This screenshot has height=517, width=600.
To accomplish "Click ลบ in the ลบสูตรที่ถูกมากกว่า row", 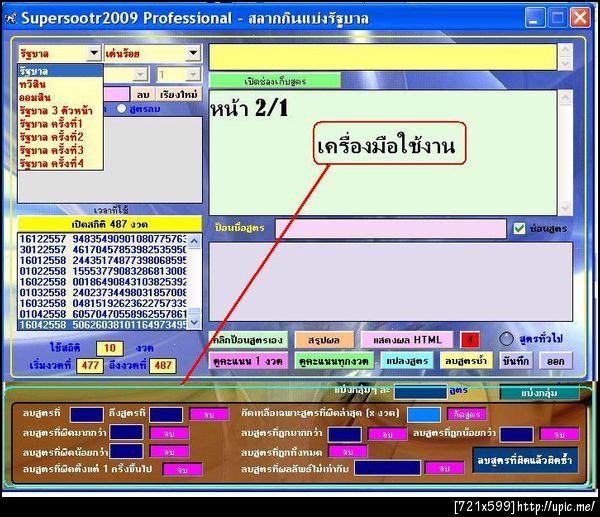I will pos(387,434).
